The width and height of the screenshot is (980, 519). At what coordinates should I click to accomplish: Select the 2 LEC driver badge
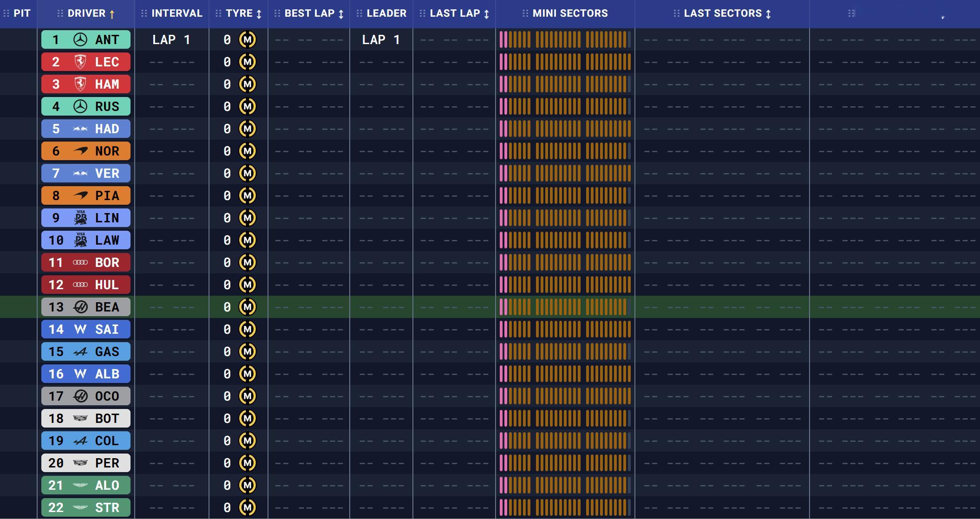point(86,62)
